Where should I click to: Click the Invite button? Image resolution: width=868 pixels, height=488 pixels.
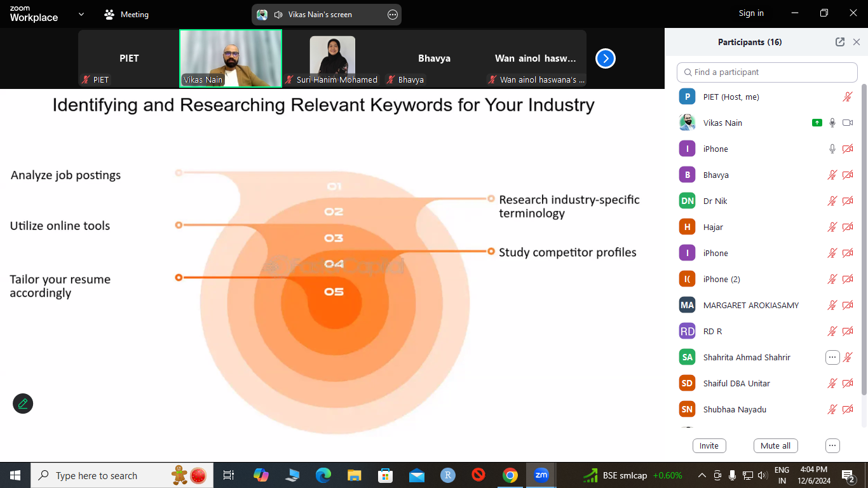(x=709, y=445)
